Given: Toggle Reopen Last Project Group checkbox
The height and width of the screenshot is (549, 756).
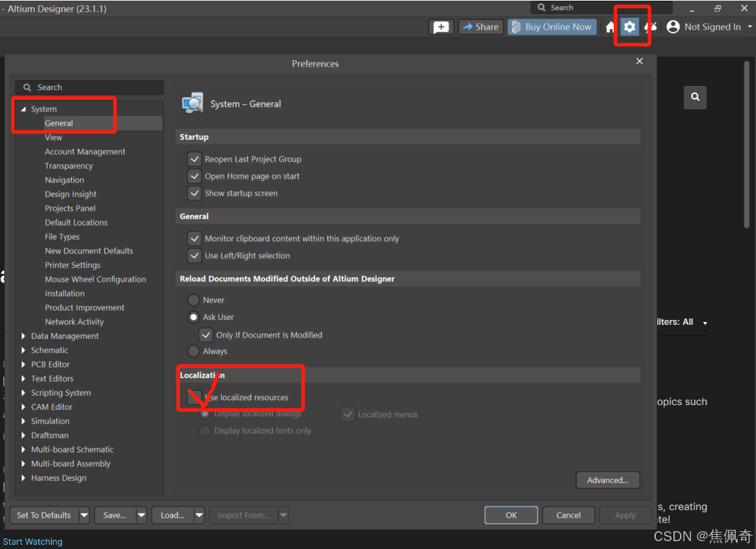Looking at the screenshot, I should (x=195, y=159).
